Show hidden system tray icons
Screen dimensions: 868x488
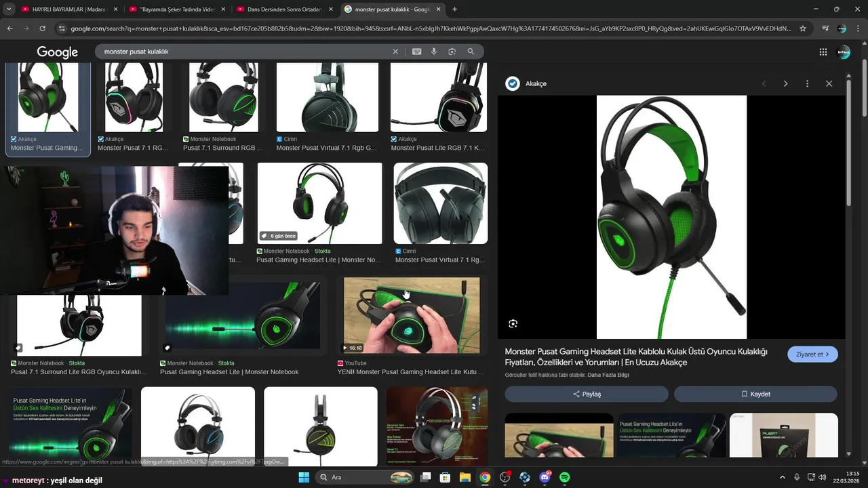(x=782, y=477)
